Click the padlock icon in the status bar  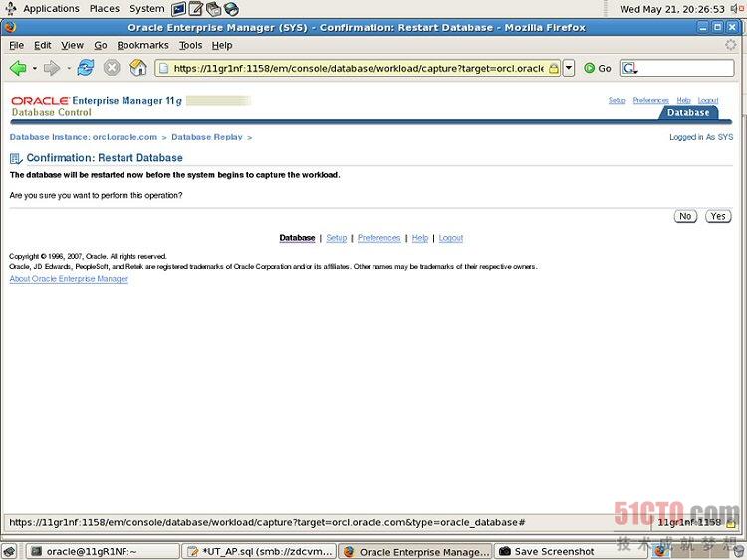tap(730, 522)
